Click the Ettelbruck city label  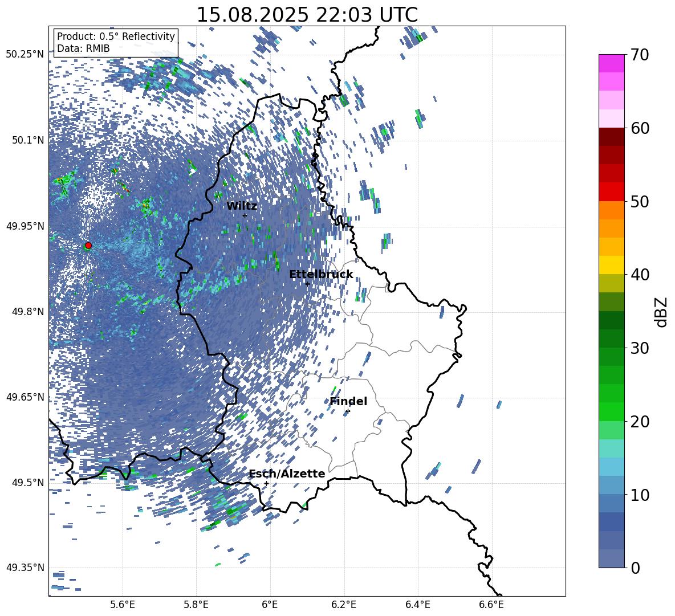(321, 275)
